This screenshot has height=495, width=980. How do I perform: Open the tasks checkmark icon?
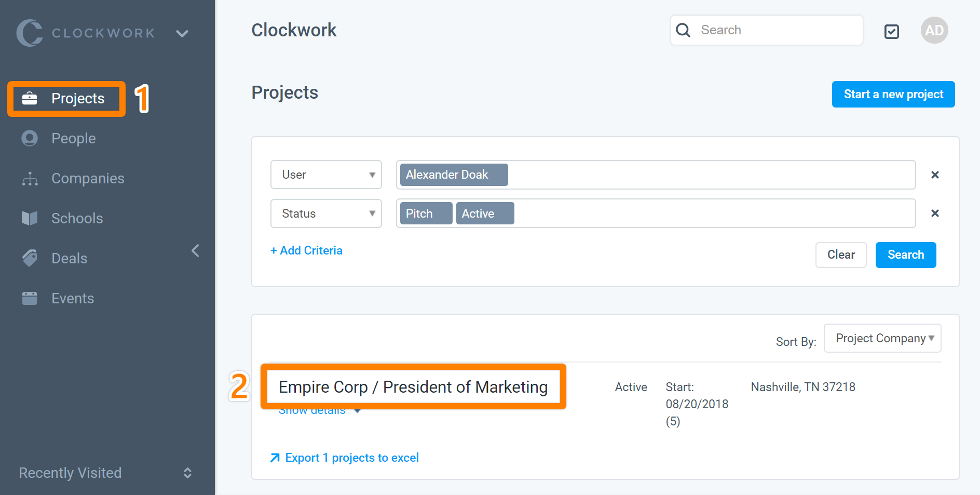point(891,32)
